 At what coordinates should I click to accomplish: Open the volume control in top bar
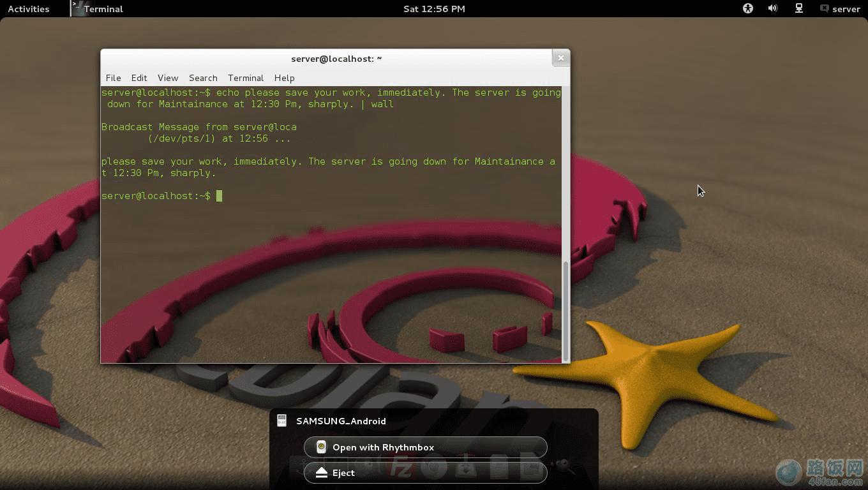(x=773, y=8)
